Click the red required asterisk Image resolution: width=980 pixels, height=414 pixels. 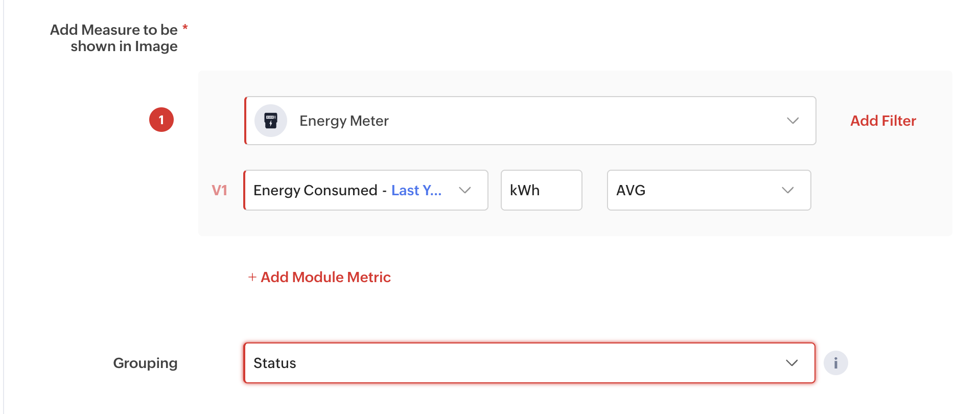click(185, 27)
